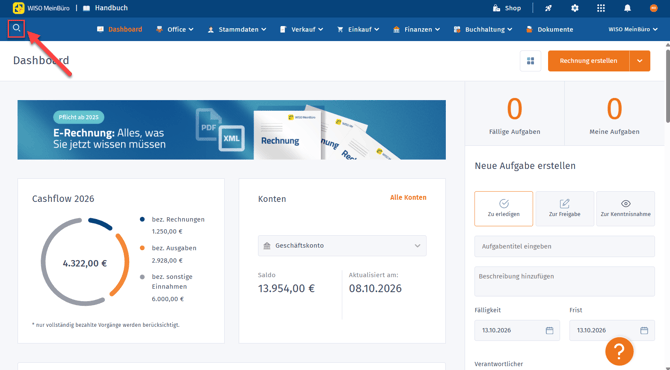Select the Zur Kenntnisnahme task type
The height and width of the screenshot is (370, 670).
(626, 208)
